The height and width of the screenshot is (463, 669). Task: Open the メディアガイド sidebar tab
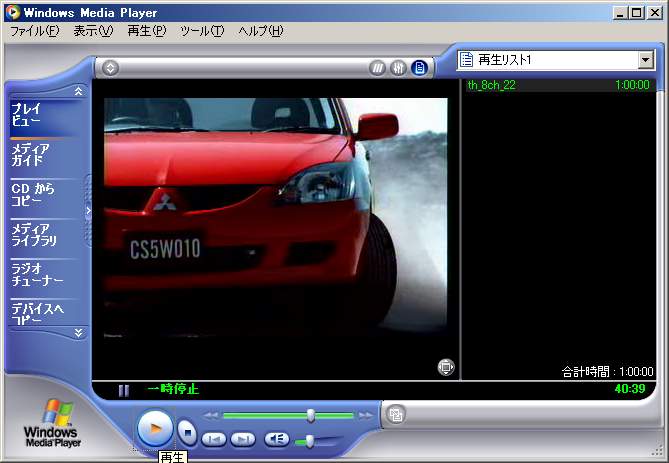44,155
